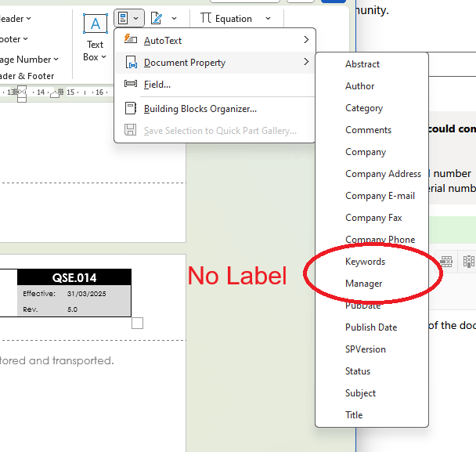
Task: Insert the Company Address property
Action: pyautogui.click(x=372, y=174)
